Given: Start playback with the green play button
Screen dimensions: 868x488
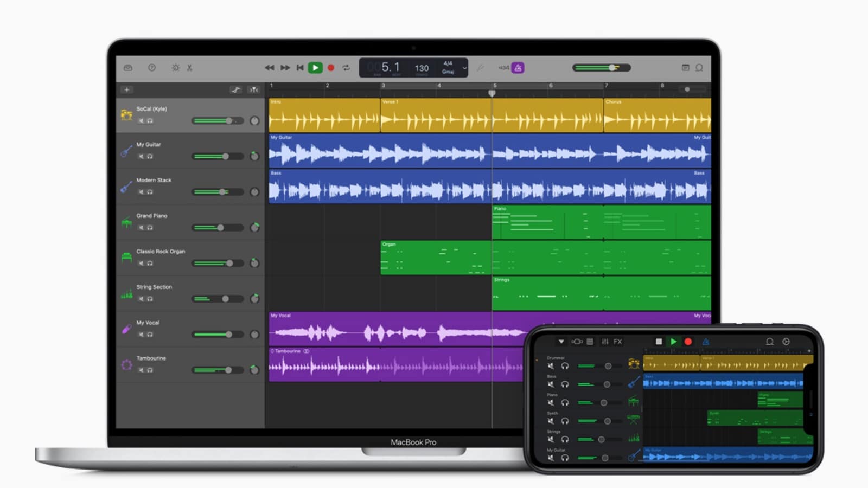Looking at the screenshot, I should coord(316,67).
